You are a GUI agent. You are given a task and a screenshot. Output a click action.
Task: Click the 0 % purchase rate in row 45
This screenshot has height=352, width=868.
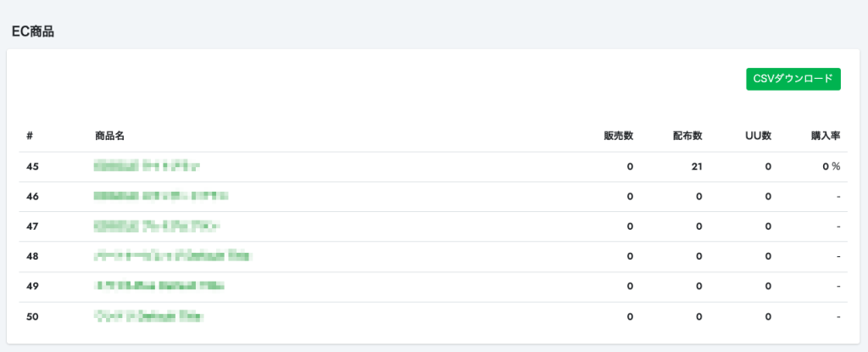[832, 165]
